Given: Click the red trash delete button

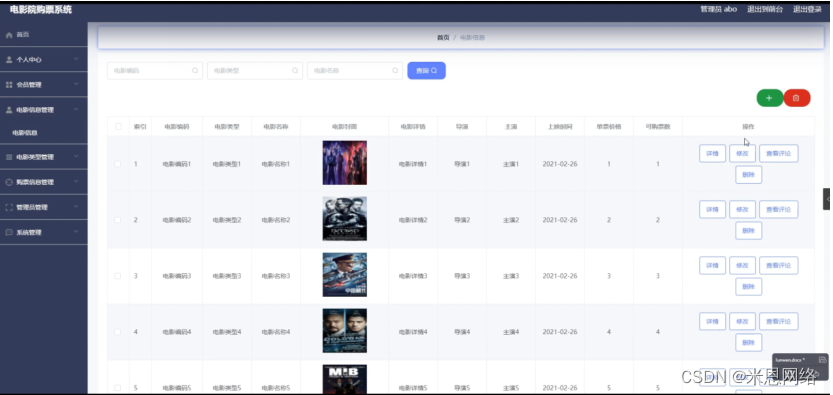Looking at the screenshot, I should 796,98.
